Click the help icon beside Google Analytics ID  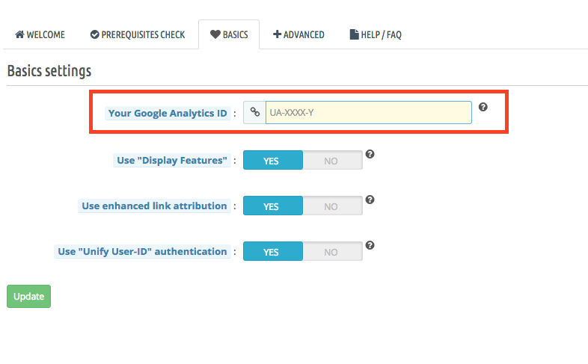point(483,107)
